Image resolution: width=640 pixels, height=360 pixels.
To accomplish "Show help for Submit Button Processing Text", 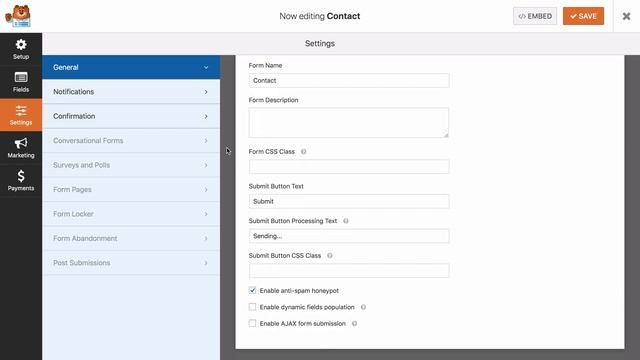I will pyautogui.click(x=346, y=221).
